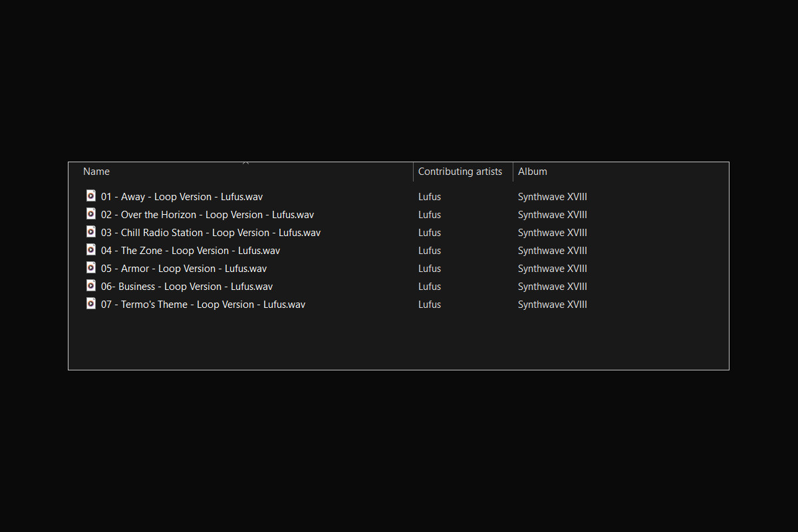This screenshot has width=798, height=532.
Task: Select the Chill Radio Station track's file icon
Action: pyautogui.click(x=91, y=232)
